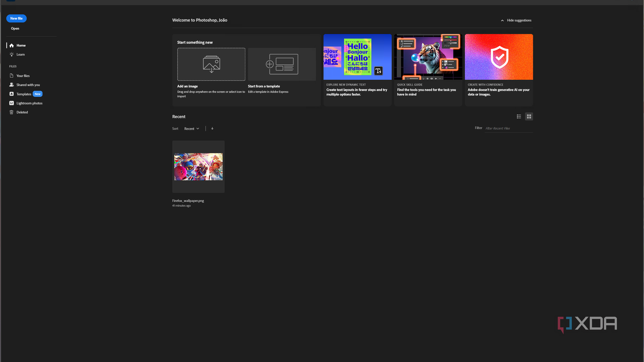
Task: View Deleted files
Action: point(22,112)
